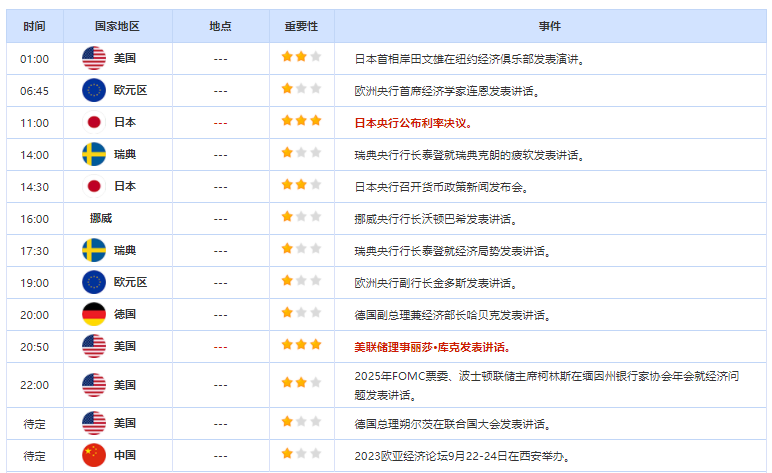Click the US flag in 20:50 row
Viewport: 772px width, 473px height.
point(94,346)
